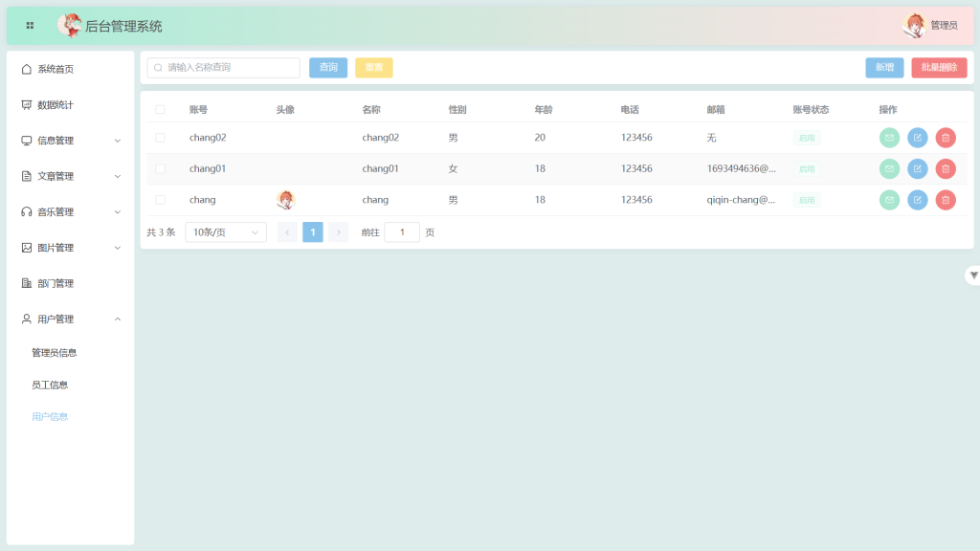Click the mail icon for chang row
The height and width of the screenshot is (551, 980).
pyautogui.click(x=889, y=200)
